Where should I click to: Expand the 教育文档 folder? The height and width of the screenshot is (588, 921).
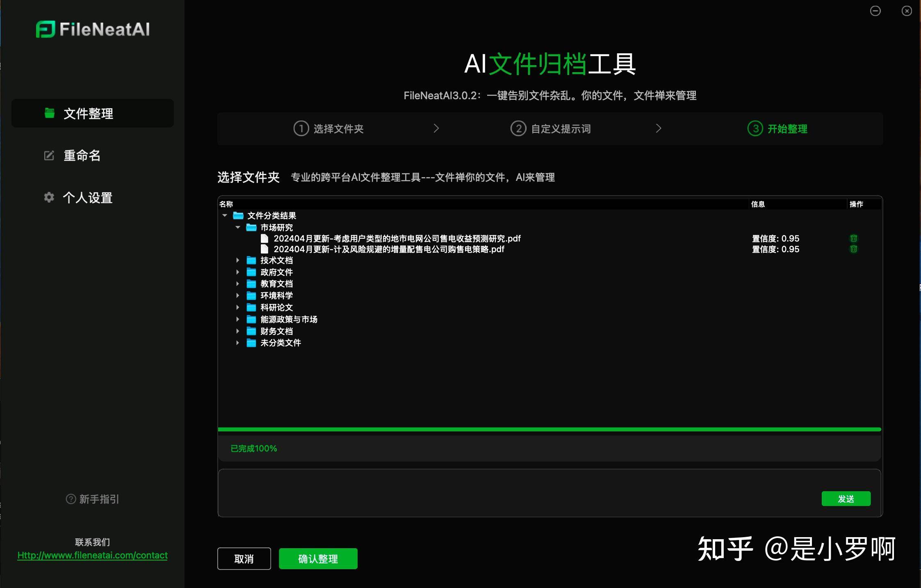(237, 284)
